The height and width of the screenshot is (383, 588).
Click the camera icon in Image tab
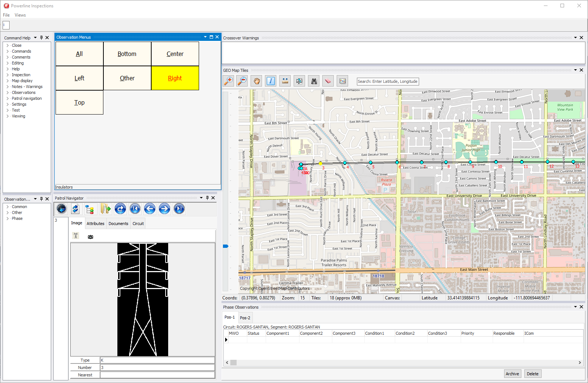(91, 237)
